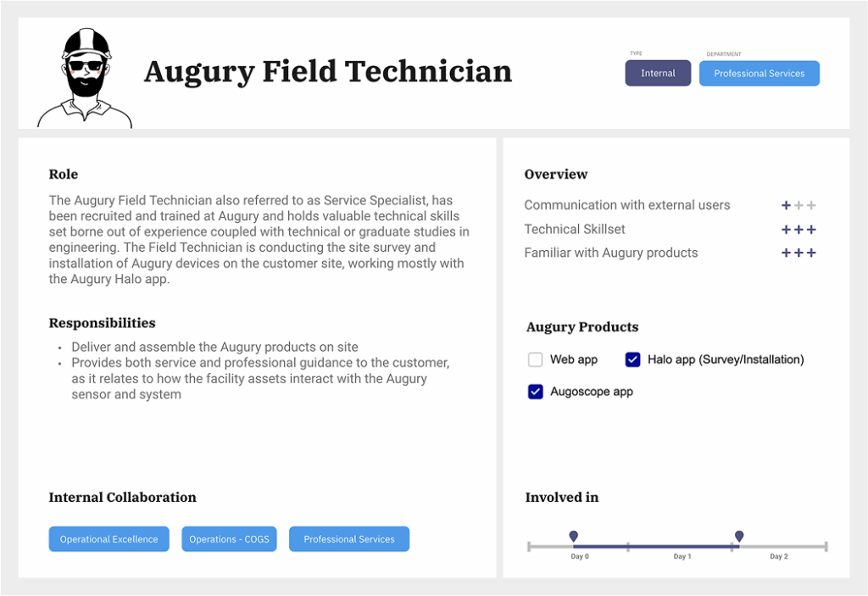868x596 pixels.
Task: Click the Overview heading
Action: tap(556, 174)
